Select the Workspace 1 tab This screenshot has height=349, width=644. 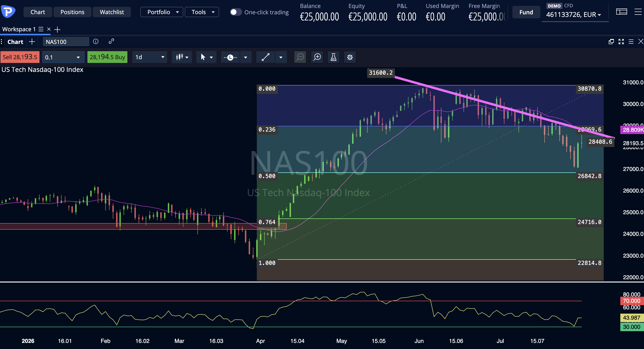point(19,29)
